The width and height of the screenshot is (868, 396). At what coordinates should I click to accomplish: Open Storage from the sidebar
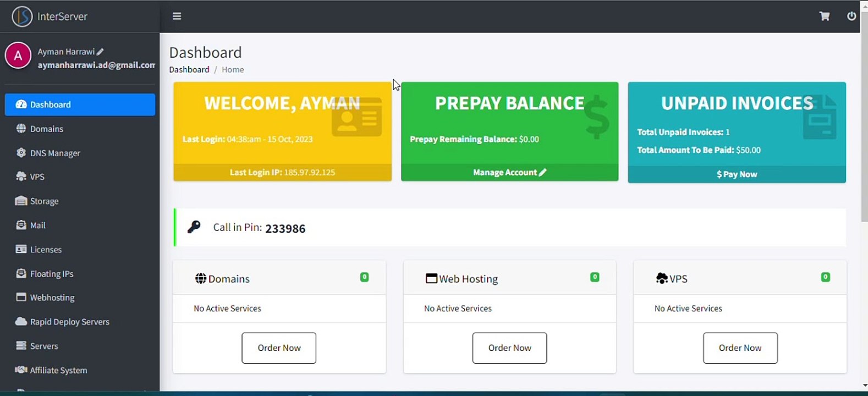point(80,201)
